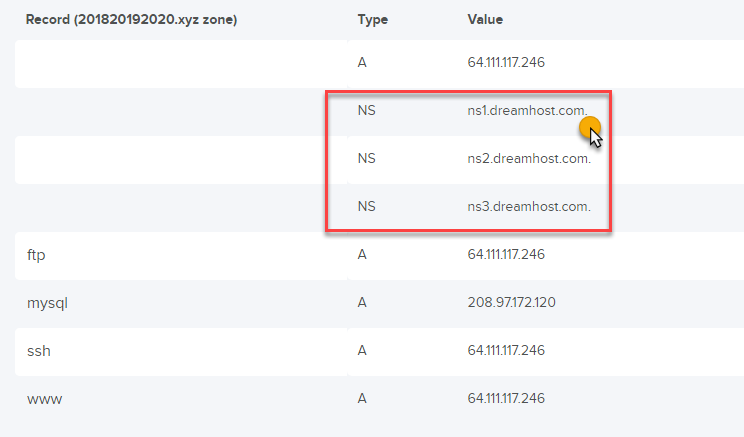
Task: Click the NS type beside ns1.dreamhost.com.
Action: pos(366,111)
